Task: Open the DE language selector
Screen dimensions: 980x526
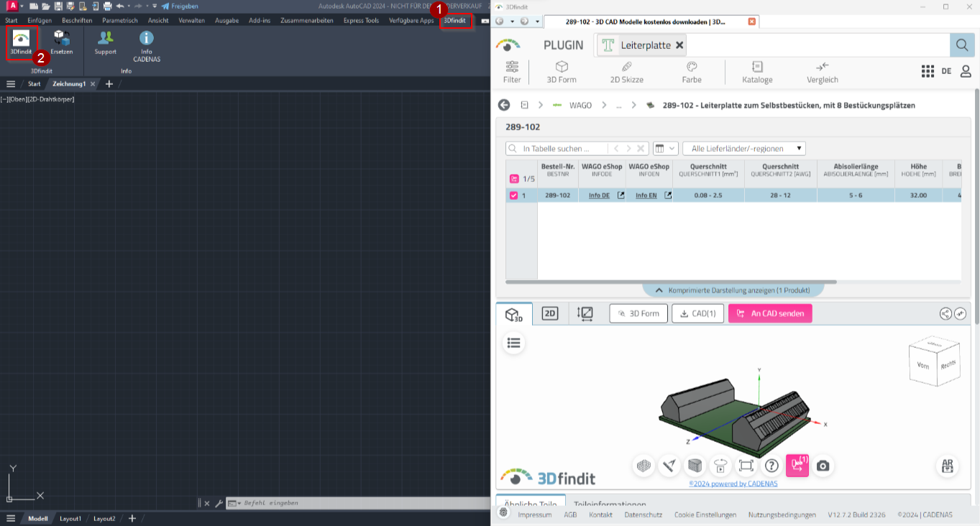Action: [946, 71]
